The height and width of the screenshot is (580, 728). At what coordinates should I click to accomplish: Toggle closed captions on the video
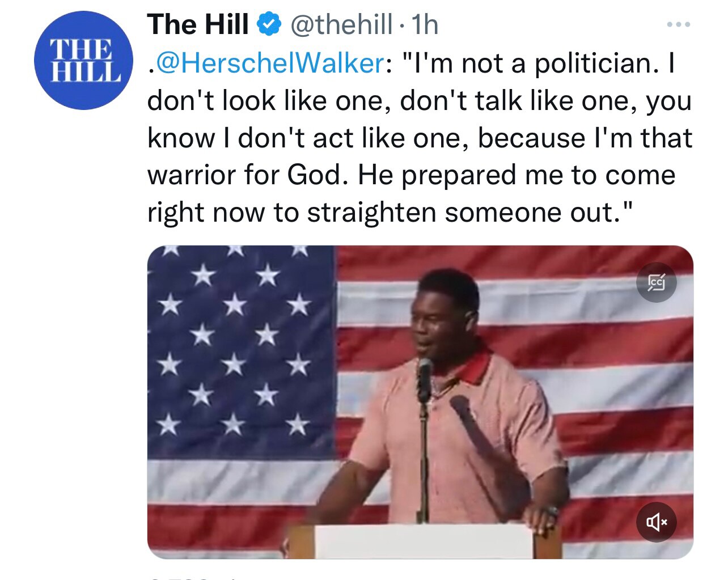656,282
